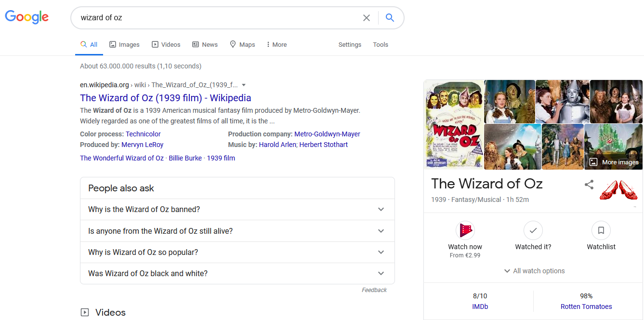Switch to the Maps tab
The image size is (644, 320).
[x=242, y=44]
